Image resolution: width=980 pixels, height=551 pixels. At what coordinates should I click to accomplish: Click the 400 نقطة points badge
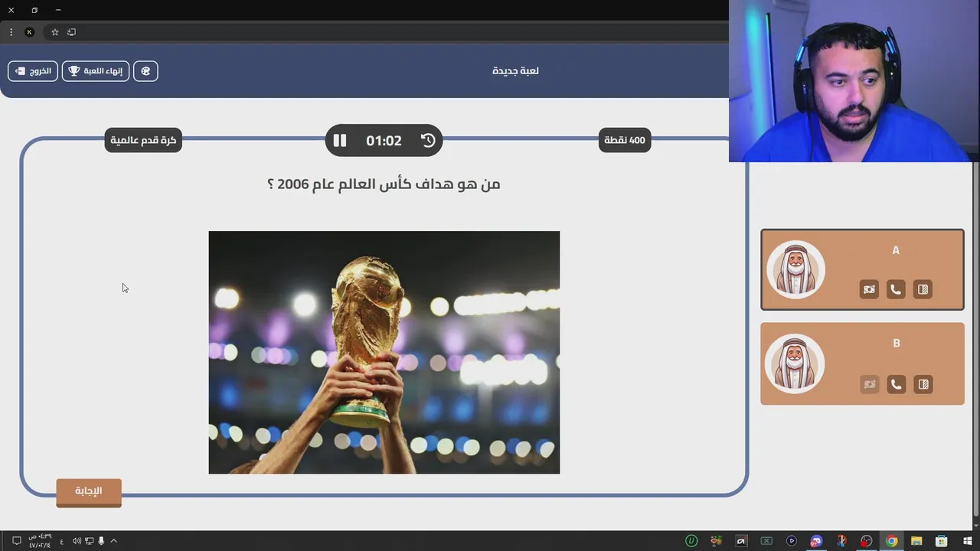tap(625, 140)
